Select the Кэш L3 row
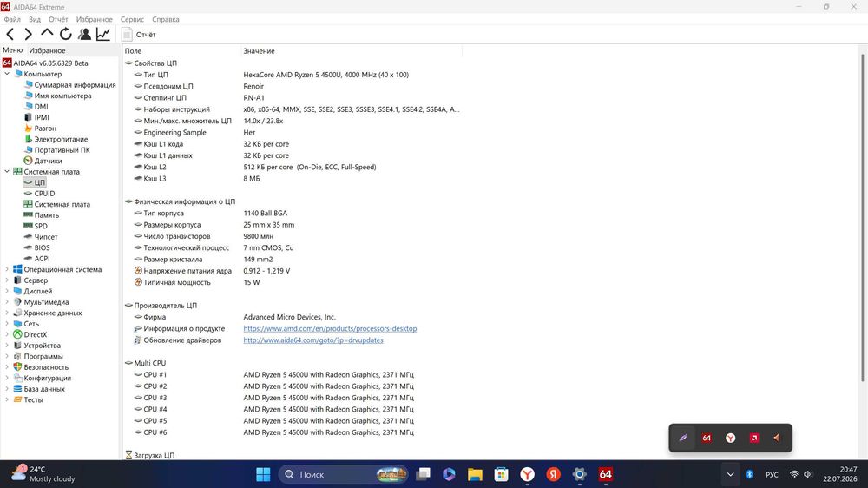 point(293,178)
